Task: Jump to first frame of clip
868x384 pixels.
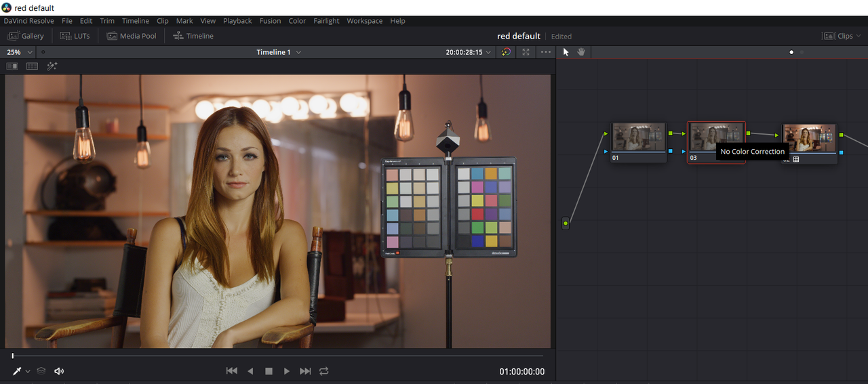Action: tap(231, 371)
